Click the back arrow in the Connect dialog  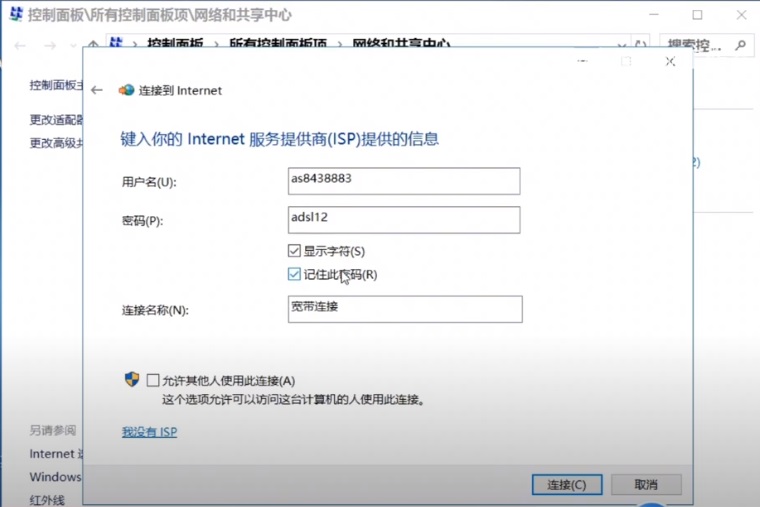(x=97, y=90)
